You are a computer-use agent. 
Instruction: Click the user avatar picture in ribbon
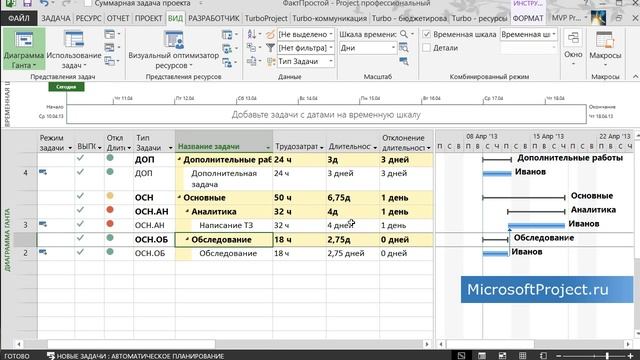[x=598, y=18]
